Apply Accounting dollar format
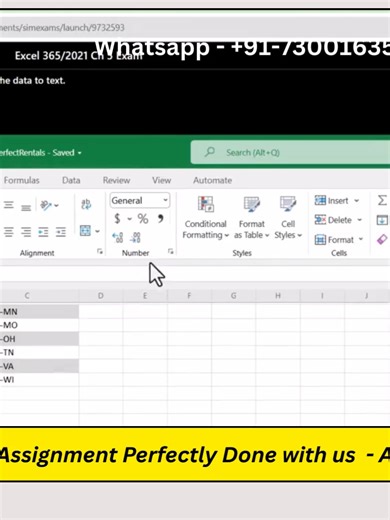This screenshot has width=390, height=520. pyautogui.click(x=117, y=219)
